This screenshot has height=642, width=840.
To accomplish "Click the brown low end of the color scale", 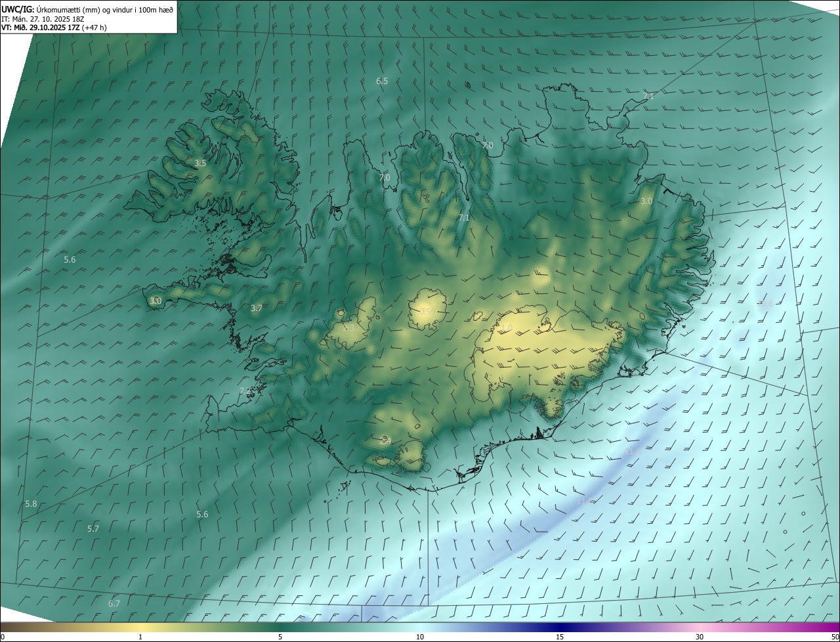I will [13, 627].
